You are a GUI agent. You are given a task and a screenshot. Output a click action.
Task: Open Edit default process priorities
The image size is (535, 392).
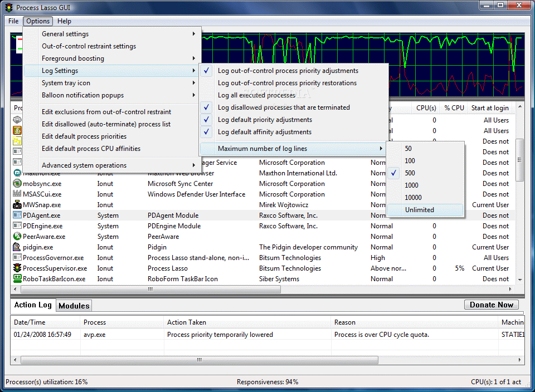(111, 136)
